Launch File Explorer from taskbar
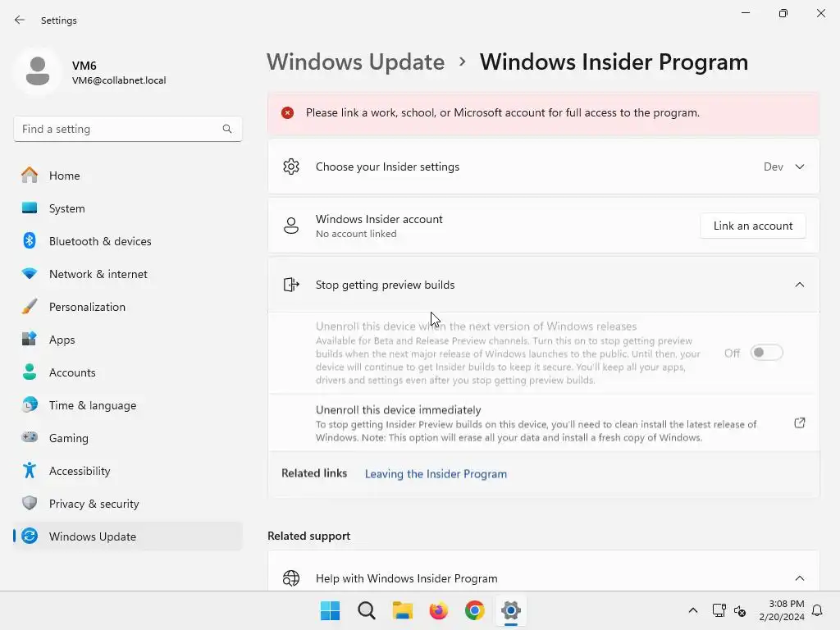Image resolution: width=840 pixels, height=630 pixels. [402, 610]
